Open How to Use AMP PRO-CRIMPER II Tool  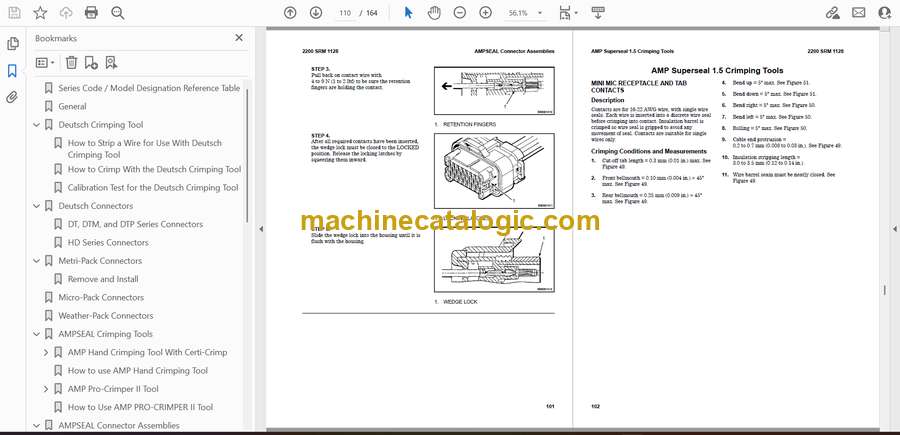[x=140, y=407]
